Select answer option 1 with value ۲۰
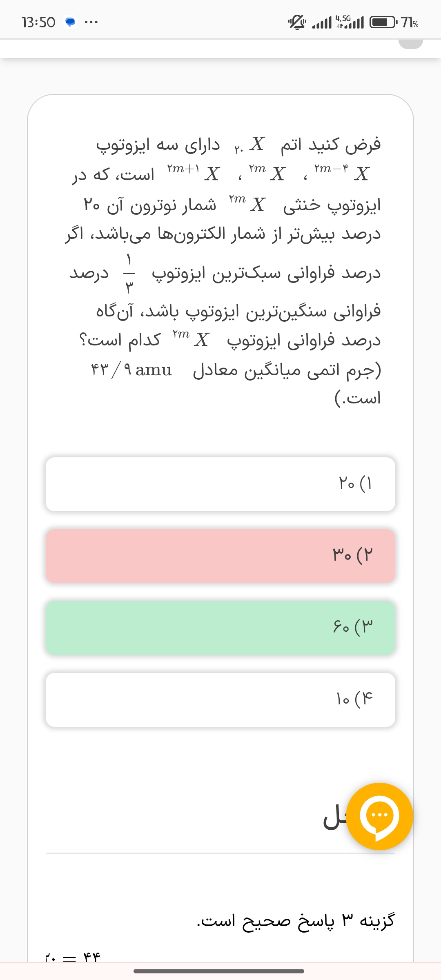The height and width of the screenshot is (980, 441). coord(220,484)
